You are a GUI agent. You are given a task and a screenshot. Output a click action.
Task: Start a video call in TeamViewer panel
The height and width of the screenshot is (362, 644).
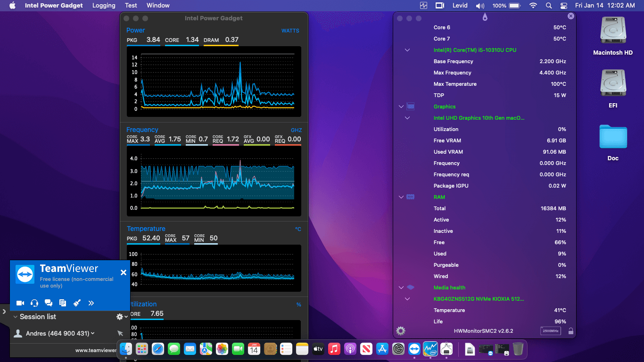point(20,303)
